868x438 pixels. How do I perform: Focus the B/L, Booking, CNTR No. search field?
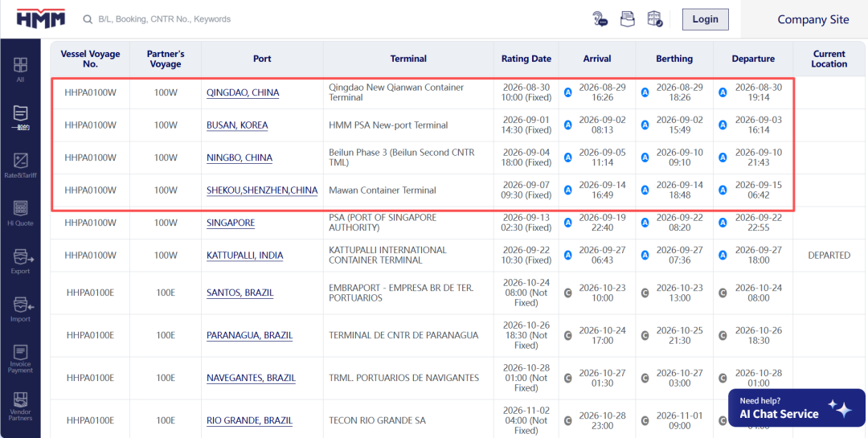(x=165, y=19)
